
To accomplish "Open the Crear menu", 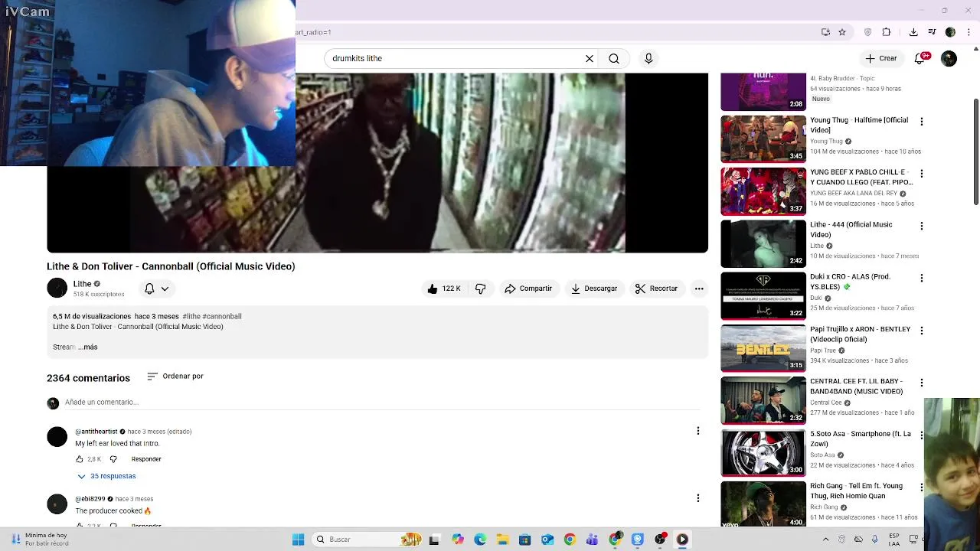I will 881,58.
